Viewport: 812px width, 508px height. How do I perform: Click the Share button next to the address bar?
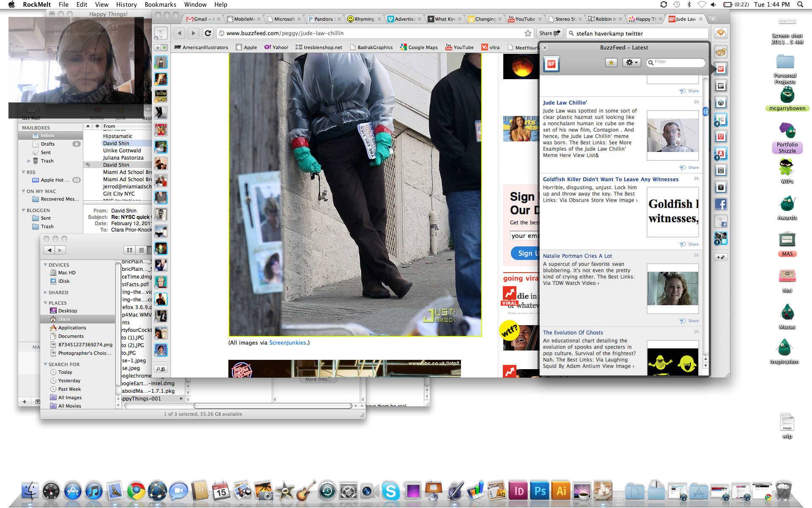549,33
